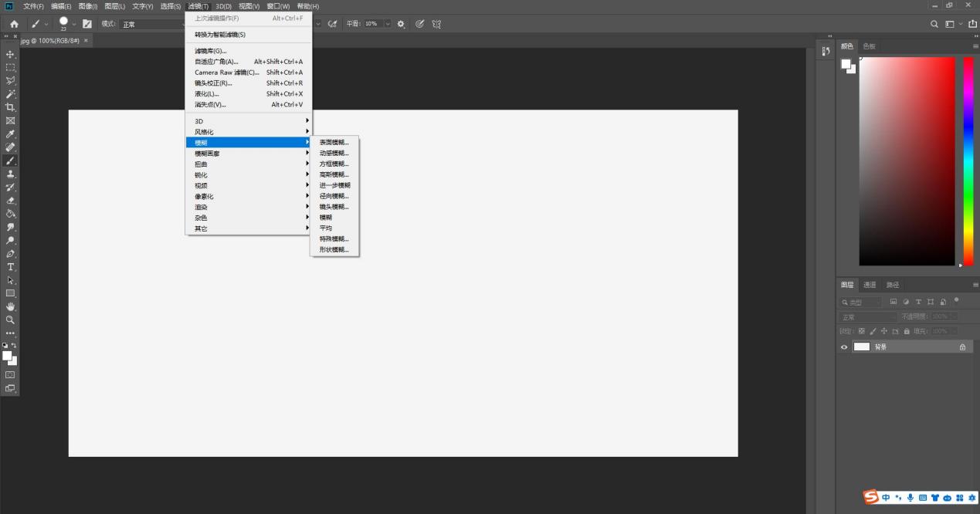Open the 图像(I) menu
The height and width of the screenshot is (514, 980).
[x=88, y=6]
